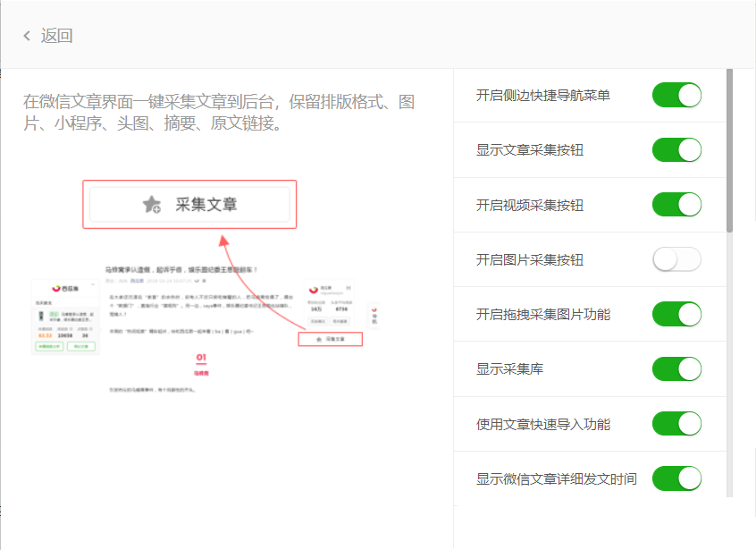Go back via the 返回 link
The height and width of the screenshot is (550, 756).
click(x=56, y=36)
